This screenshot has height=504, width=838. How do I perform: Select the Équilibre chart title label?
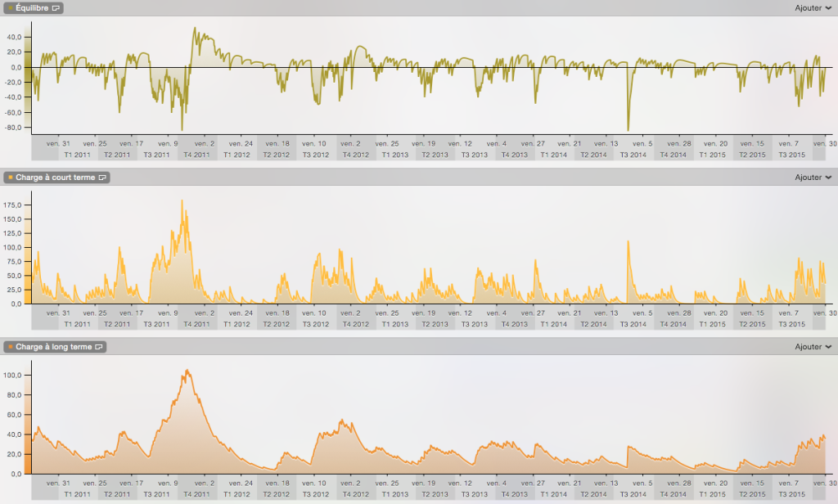(x=32, y=7)
